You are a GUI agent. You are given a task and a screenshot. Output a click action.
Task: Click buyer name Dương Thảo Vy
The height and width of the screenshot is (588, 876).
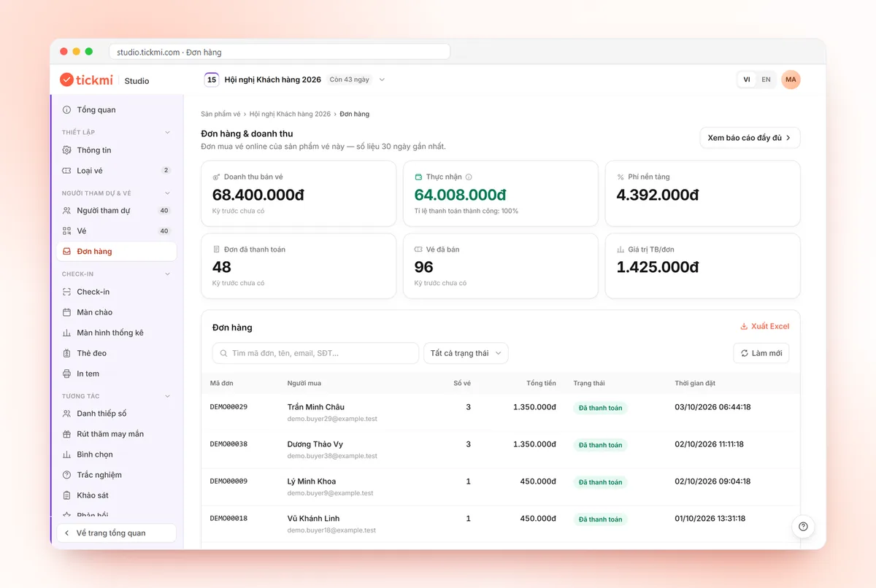pyautogui.click(x=315, y=444)
